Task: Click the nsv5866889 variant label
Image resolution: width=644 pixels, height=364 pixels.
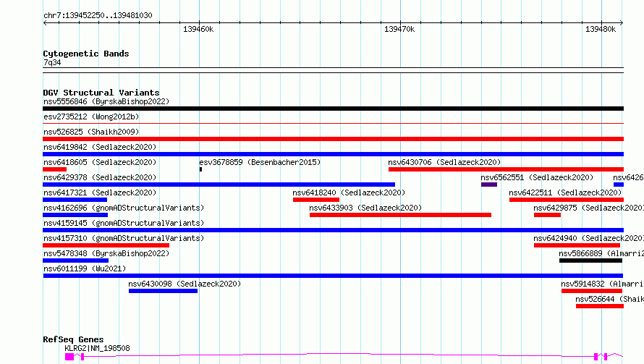Action: click(601, 253)
